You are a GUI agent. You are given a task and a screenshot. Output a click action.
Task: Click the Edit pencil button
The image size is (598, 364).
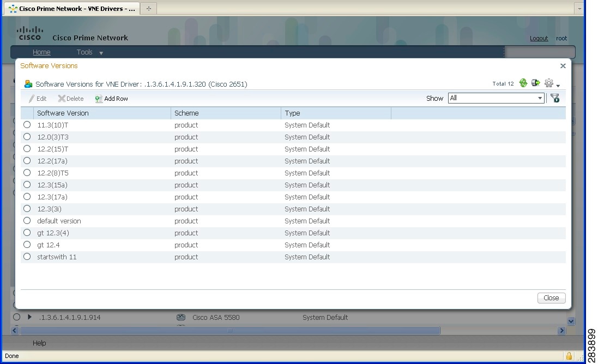(38, 99)
